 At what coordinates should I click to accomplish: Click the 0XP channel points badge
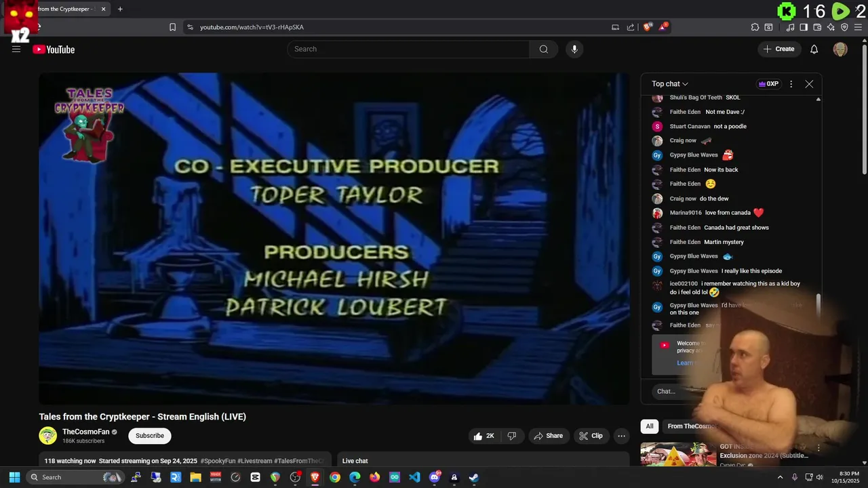(768, 84)
